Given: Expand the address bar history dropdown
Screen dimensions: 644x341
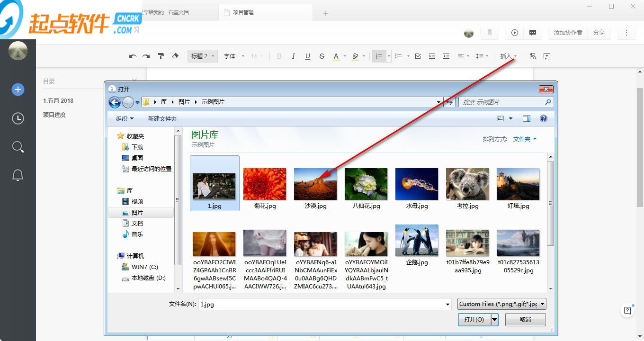Looking at the screenshot, I should (x=439, y=102).
